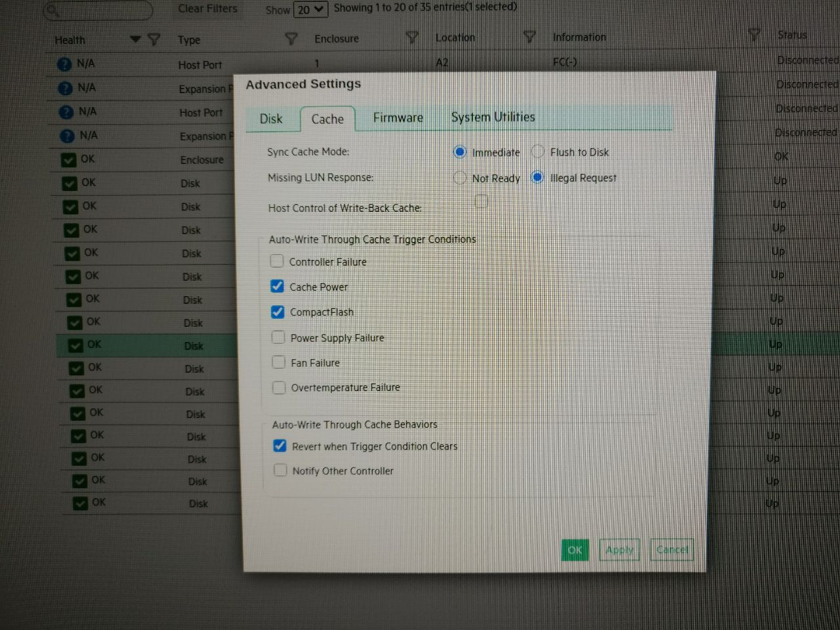The width and height of the screenshot is (840, 630).
Task: Open the Enclosure column filter icon
Action: [412, 37]
